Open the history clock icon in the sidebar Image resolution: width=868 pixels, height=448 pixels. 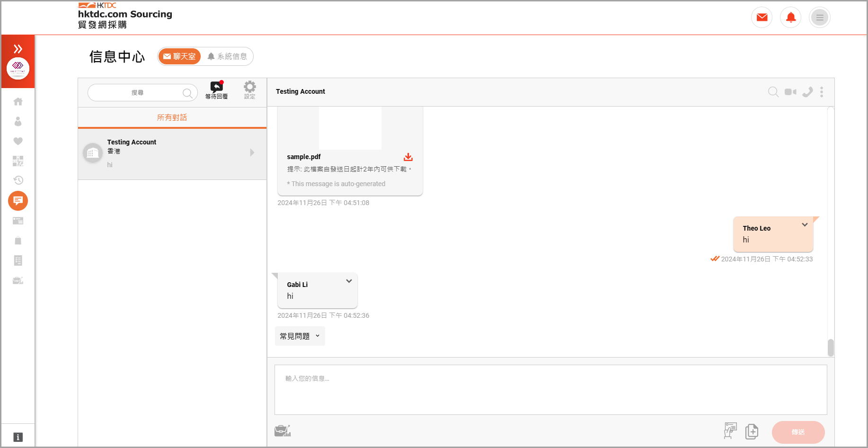click(x=18, y=180)
